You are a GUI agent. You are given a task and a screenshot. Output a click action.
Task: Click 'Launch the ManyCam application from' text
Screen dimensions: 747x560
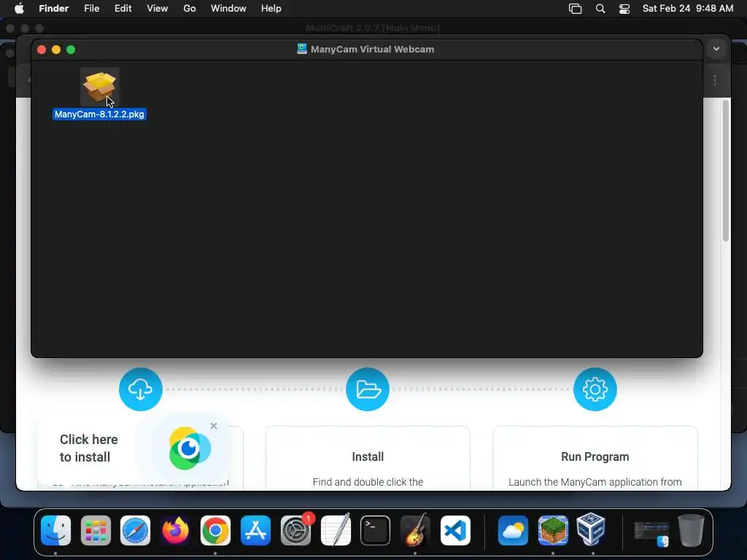click(x=595, y=482)
